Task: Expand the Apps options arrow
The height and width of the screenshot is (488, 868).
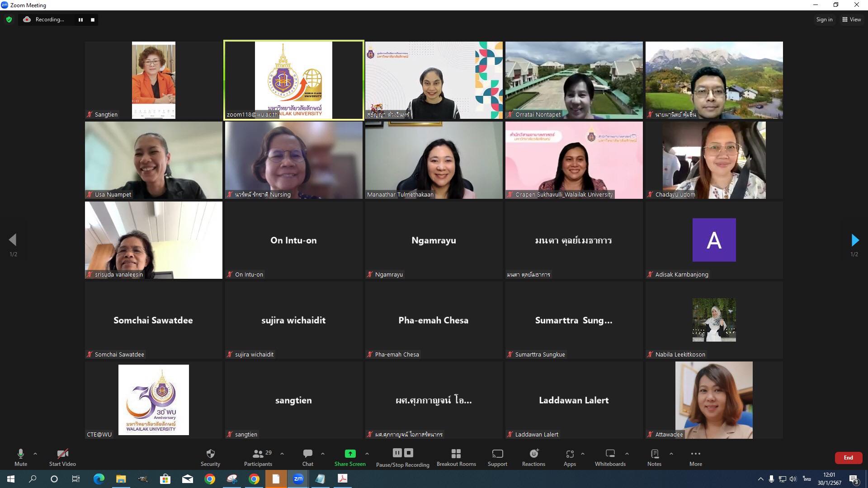Action: [583, 454]
